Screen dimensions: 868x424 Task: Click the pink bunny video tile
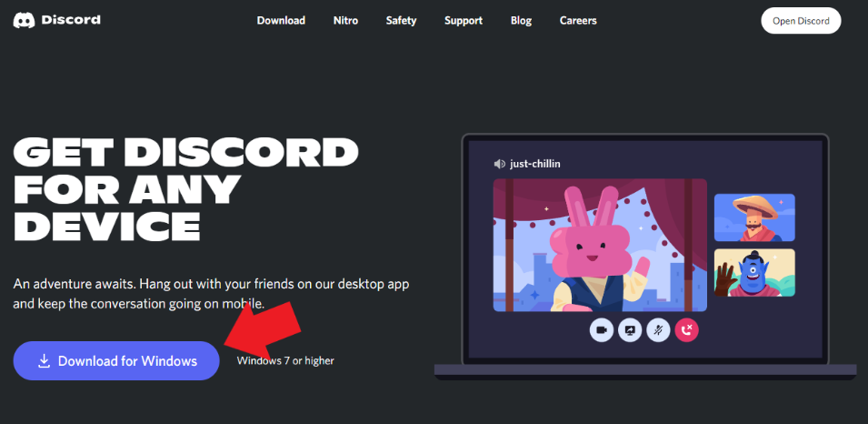click(600, 245)
